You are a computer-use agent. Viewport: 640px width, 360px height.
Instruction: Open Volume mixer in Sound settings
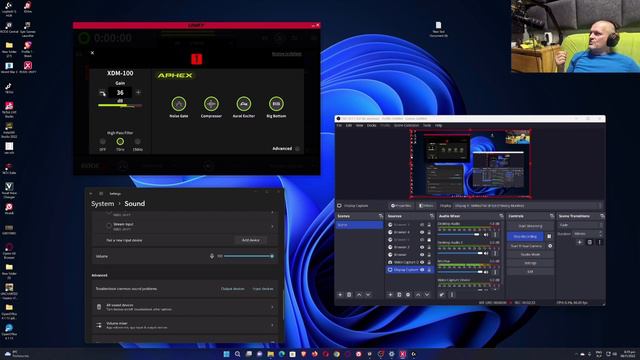pos(185,325)
